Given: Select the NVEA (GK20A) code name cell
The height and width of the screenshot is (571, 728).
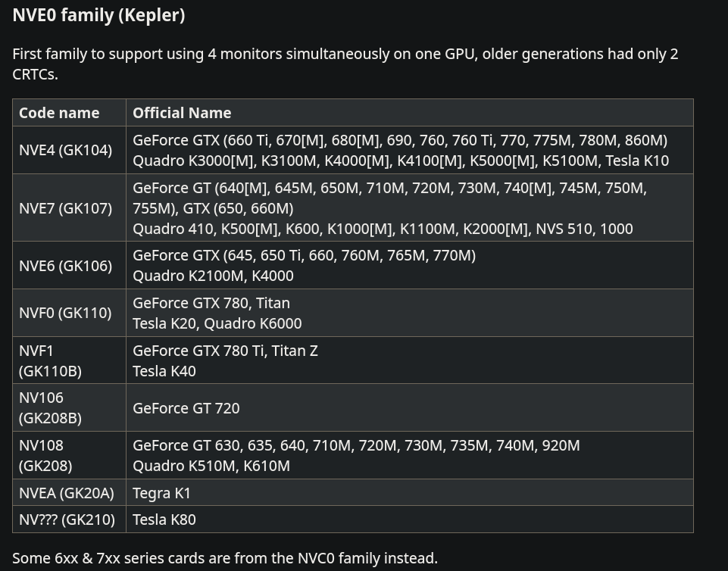Looking at the screenshot, I should [x=67, y=493].
